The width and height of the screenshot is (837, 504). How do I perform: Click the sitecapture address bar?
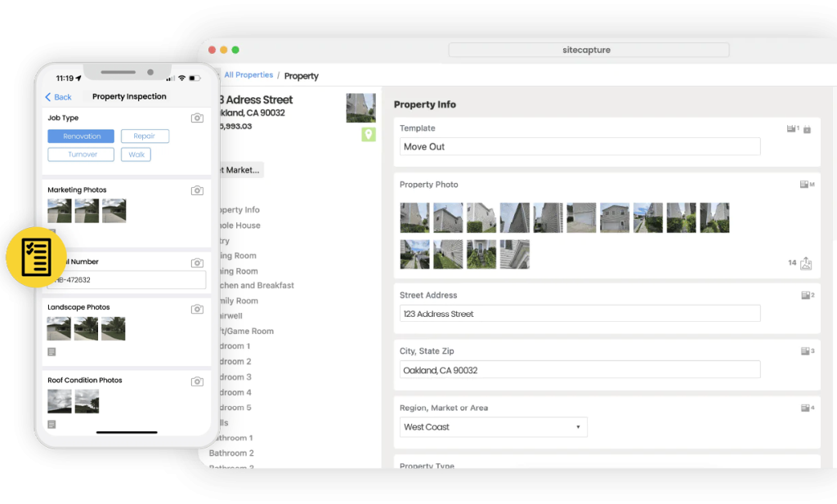pyautogui.click(x=589, y=50)
